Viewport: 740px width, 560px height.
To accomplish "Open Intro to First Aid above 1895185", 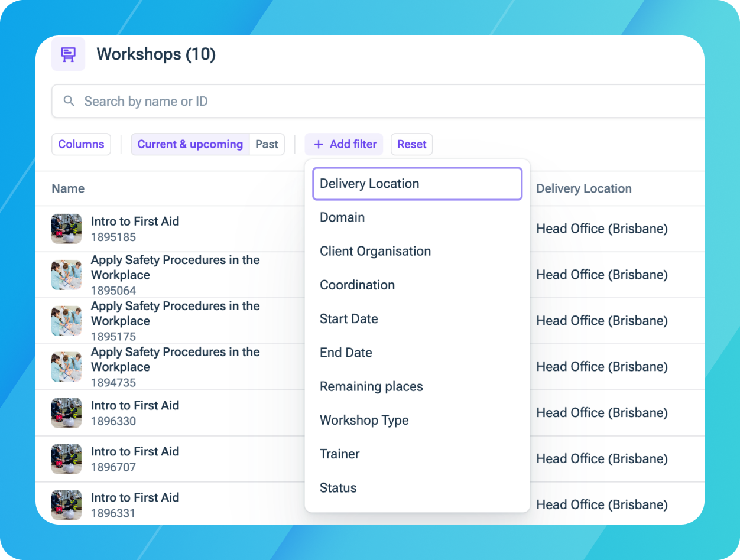I will pos(135,222).
